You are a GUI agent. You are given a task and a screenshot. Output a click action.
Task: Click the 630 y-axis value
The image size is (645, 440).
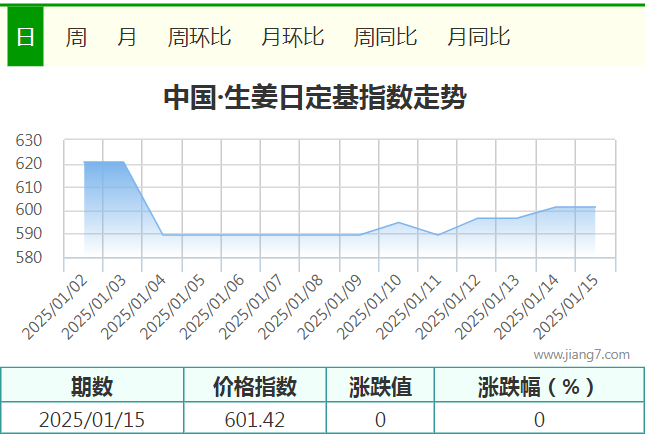coord(29,141)
